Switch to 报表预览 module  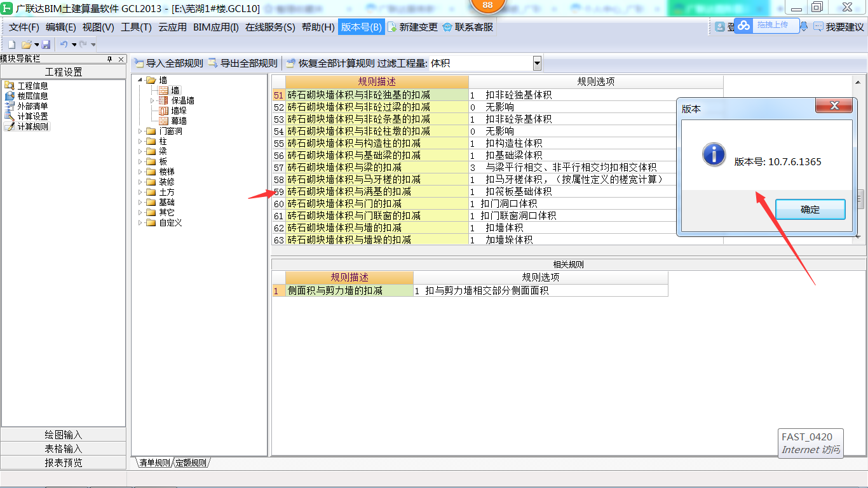point(64,463)
